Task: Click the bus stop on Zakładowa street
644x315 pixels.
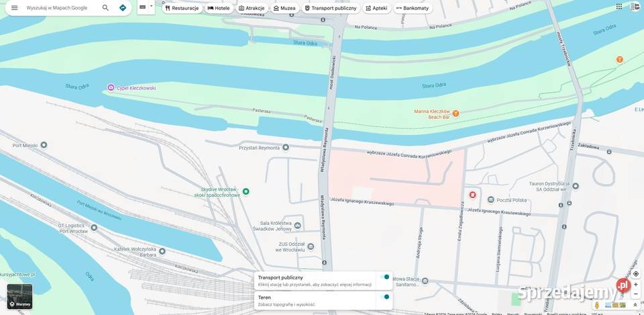Action: click(x=609, y=152)
